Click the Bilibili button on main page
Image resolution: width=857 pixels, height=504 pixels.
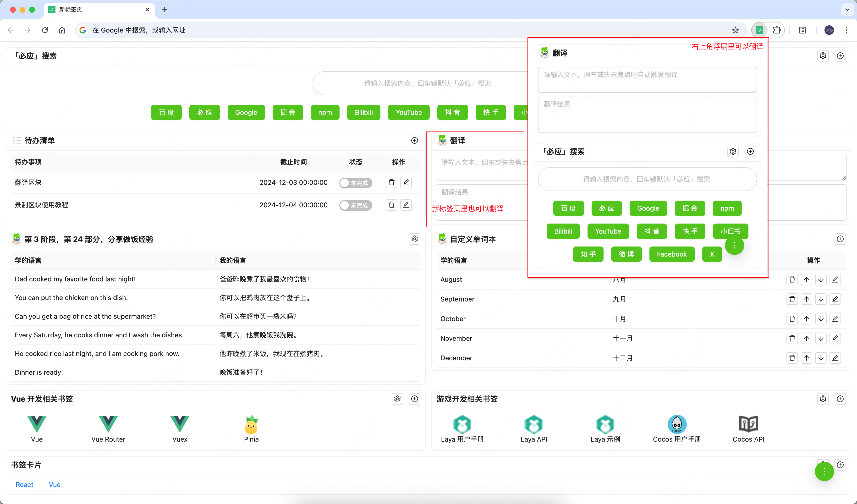[x=364, y=113]
